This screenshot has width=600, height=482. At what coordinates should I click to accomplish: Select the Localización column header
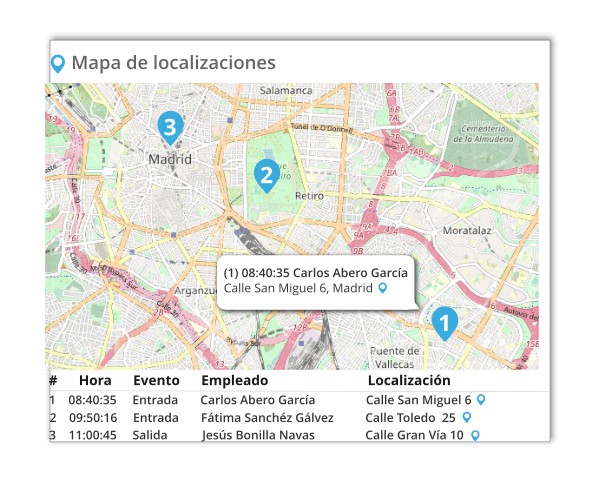[x=409, y=381]
